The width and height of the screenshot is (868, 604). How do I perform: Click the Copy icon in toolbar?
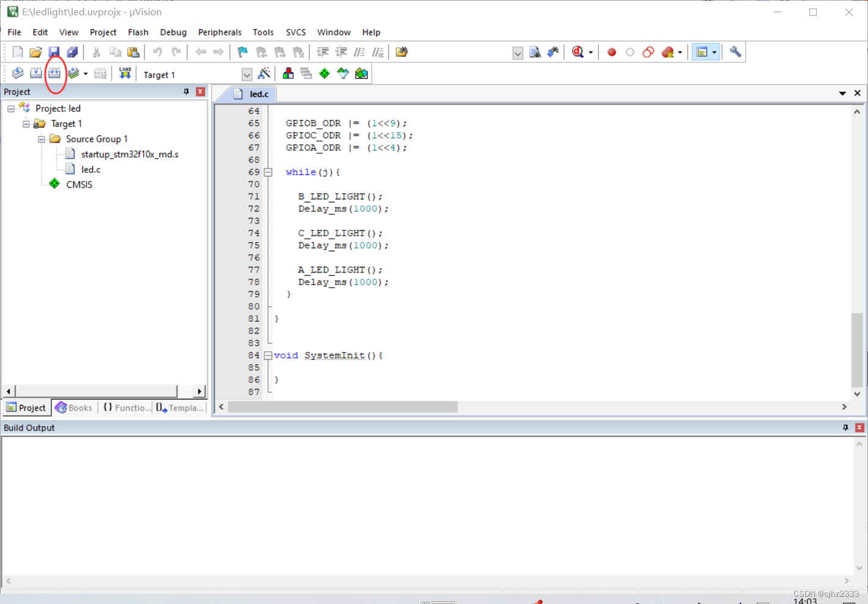tap(115, 53)
